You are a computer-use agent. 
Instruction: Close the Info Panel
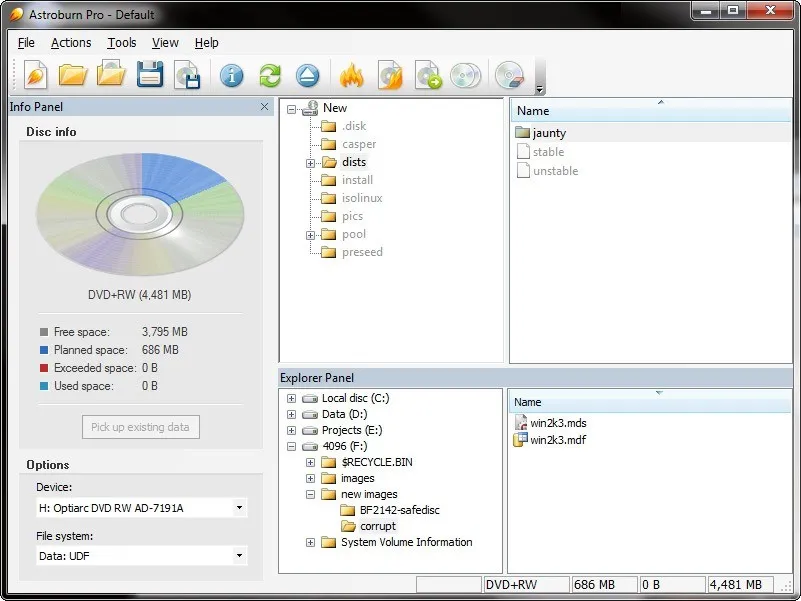pyautogui.click(x=264, y=107)
